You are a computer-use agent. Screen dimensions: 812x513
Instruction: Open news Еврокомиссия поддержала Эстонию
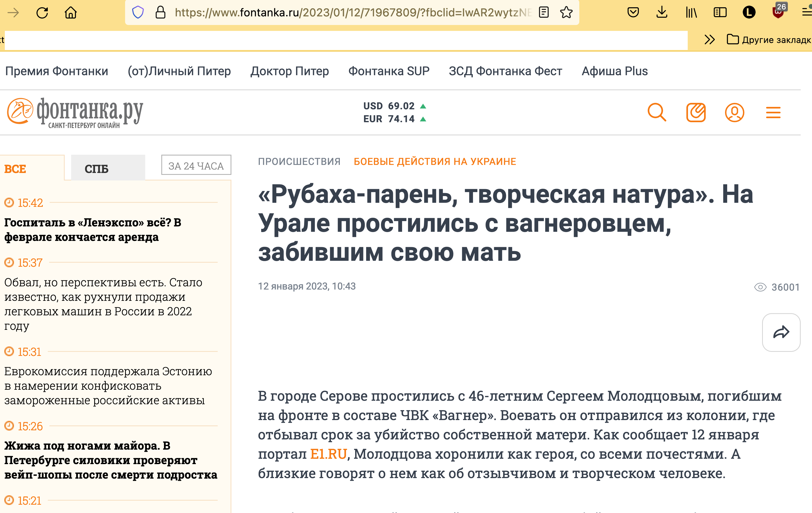click(x=108, y=386)
